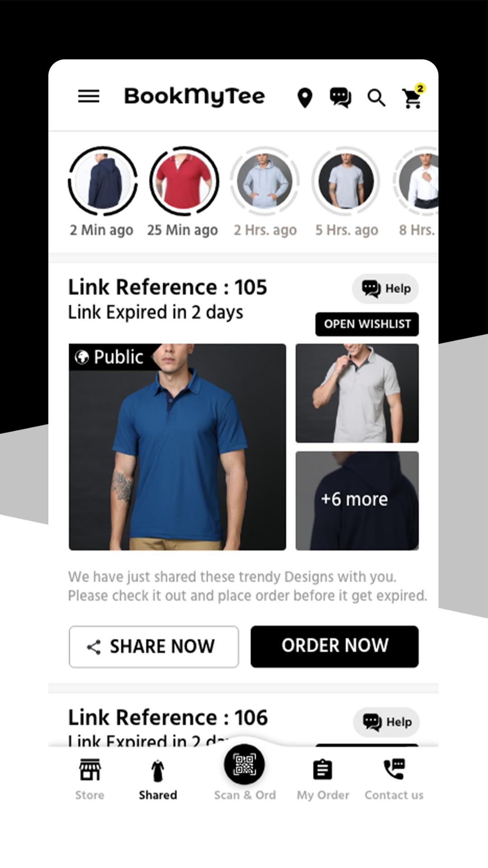Open the hamburger menu

[89, 96]
